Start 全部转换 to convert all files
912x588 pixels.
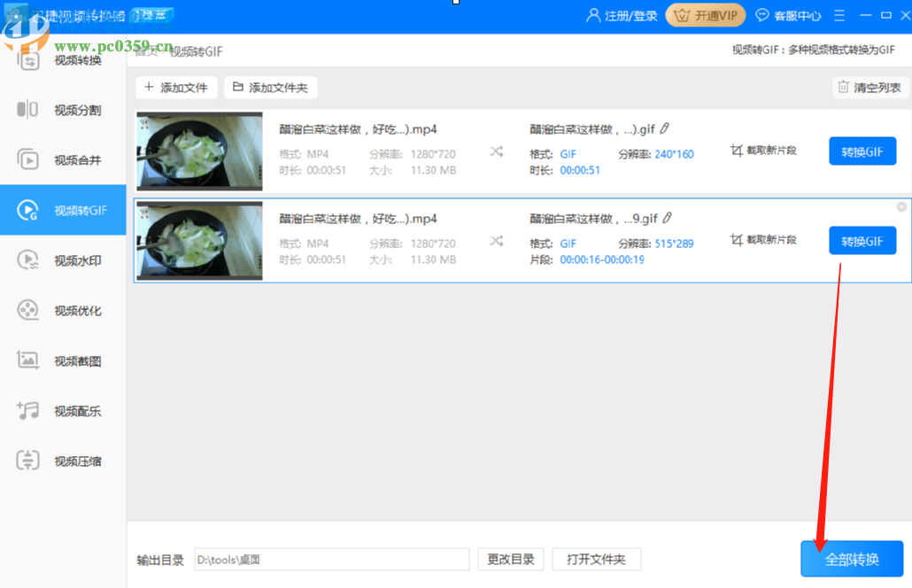tap(852, 559)
